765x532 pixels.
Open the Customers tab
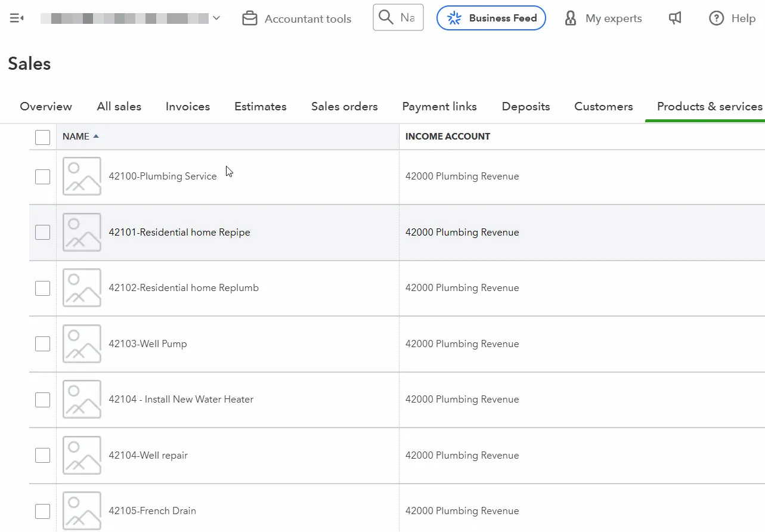603,107
